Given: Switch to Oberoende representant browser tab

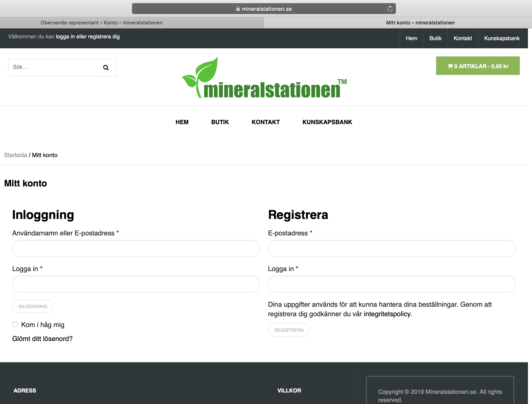Looking at the screenshot, I should pos(132,23).
